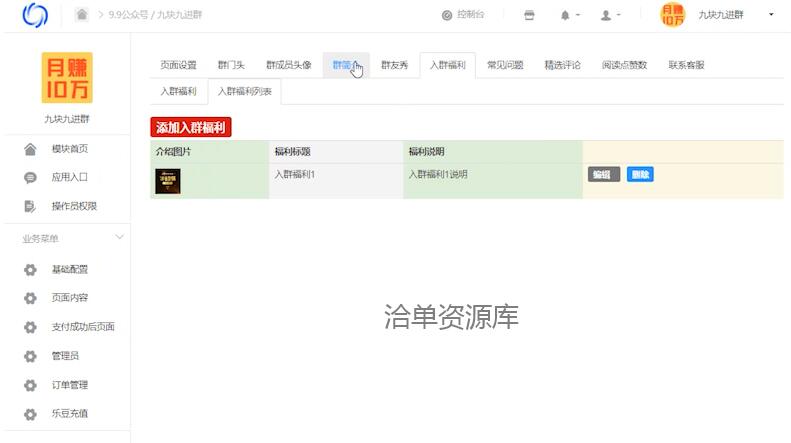Click gear icon beside 乐豆充值
791x443 pixels.
[x=30, y=414]
